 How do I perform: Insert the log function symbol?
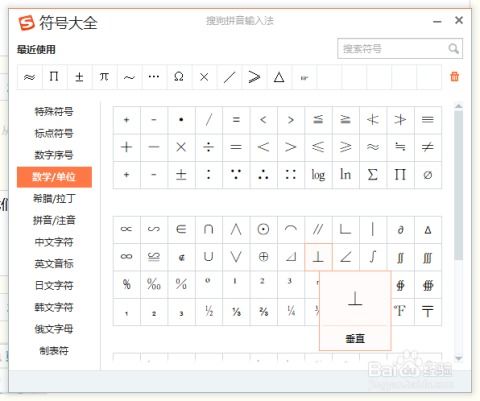click(318, 175)
